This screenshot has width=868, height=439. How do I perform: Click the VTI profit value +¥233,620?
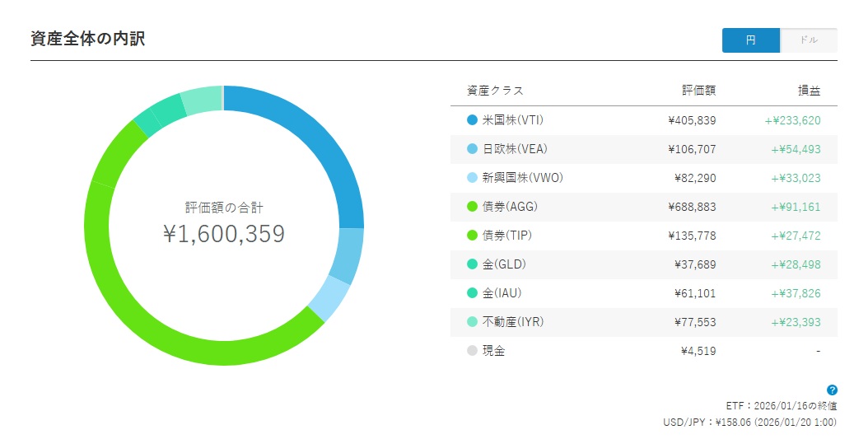pyautogui.click(x=792, y=120)
